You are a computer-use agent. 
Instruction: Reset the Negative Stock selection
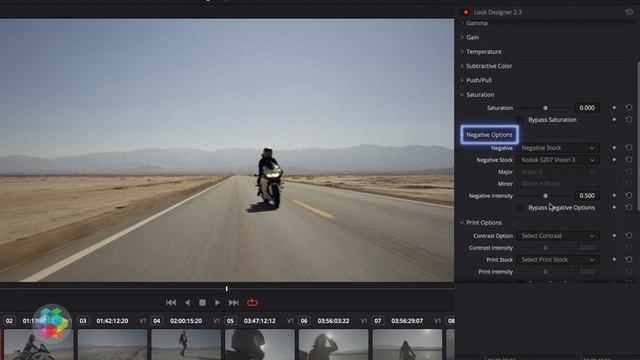pos(629,159)
